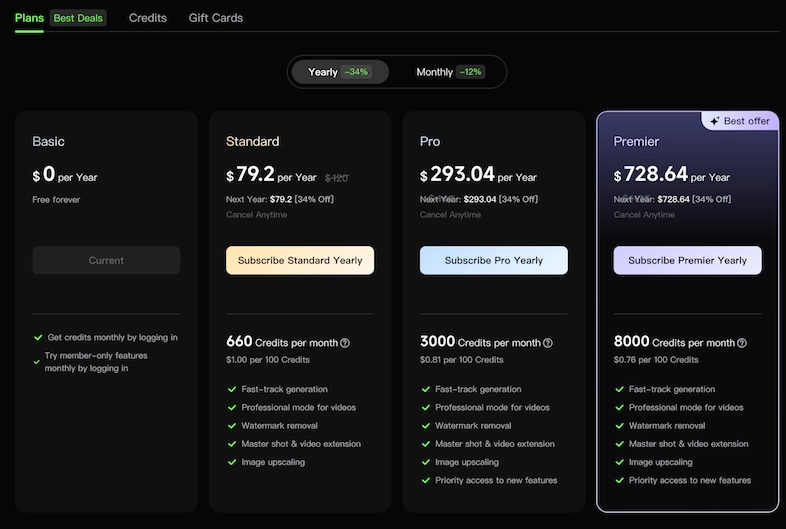Click 'Master shot & video extension' in Standard
The image size is (786, 529).
coord(301,444)
